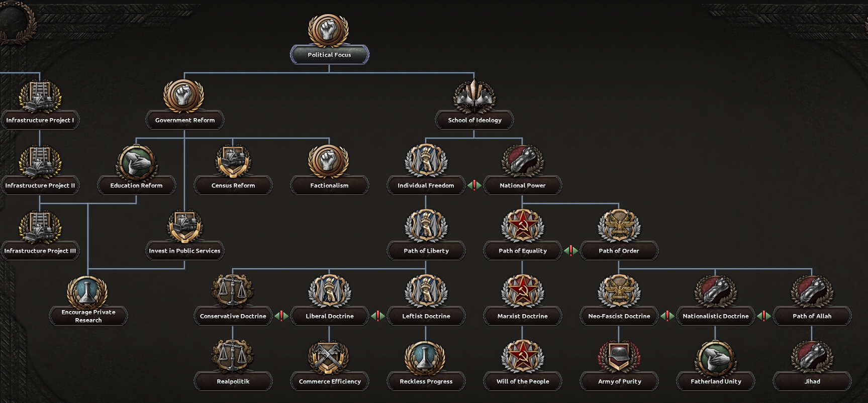Pick the Commerce Efficiency crossed hammers icon
Image resolution: width=868 pixels, height=403 pixels.
click(329, 357)
